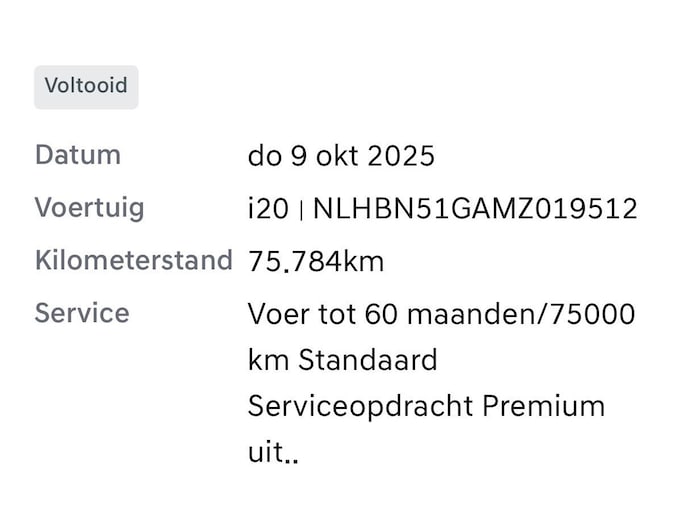
Task: Click the Voertuig field label
Action: (89, 209)
